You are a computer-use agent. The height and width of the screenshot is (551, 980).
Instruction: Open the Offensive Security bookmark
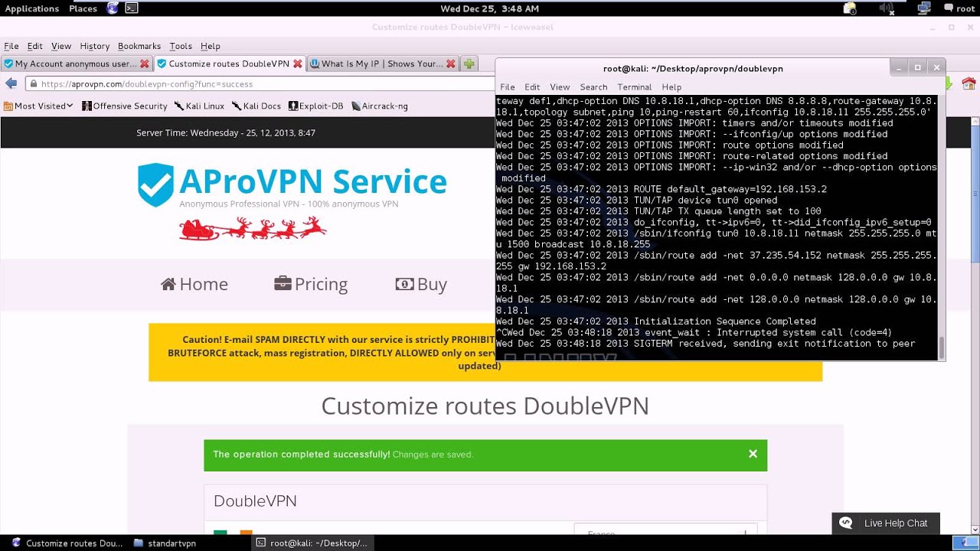[x=125, y=106]
